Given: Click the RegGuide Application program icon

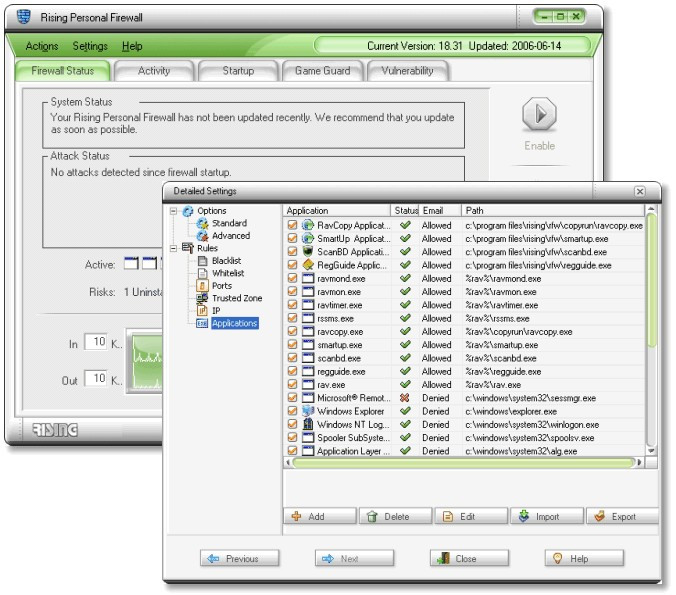Looking at the screenshot, I should pos(308,265).
